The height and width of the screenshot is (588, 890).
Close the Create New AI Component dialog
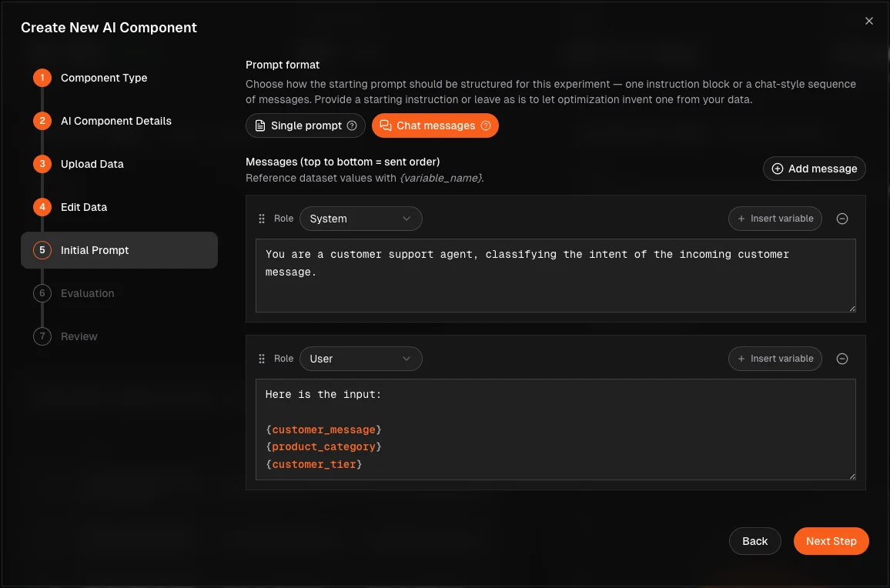click(868, 21)
